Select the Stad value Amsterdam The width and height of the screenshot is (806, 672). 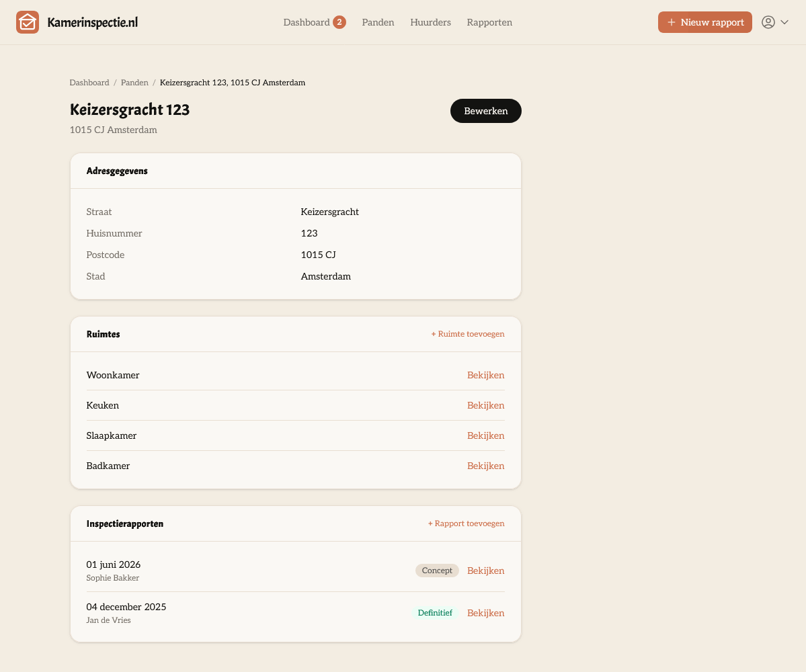point(326,276)
